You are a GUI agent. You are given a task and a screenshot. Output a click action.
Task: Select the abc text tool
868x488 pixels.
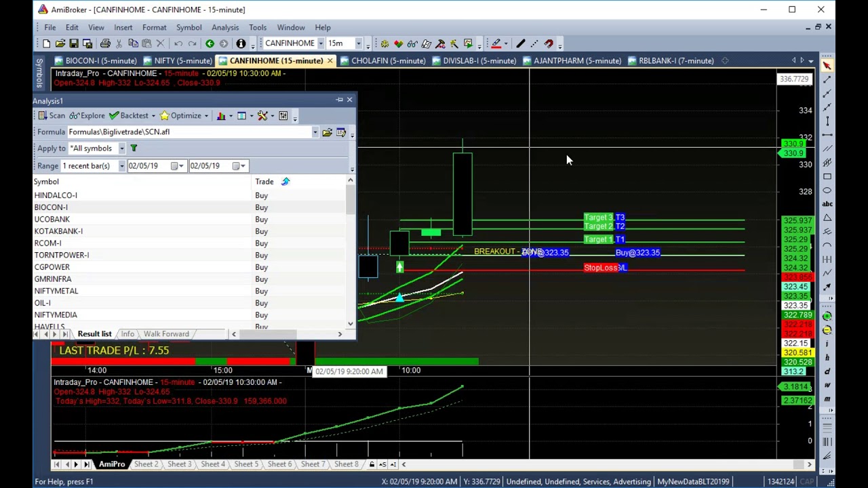tap(827, 204)
